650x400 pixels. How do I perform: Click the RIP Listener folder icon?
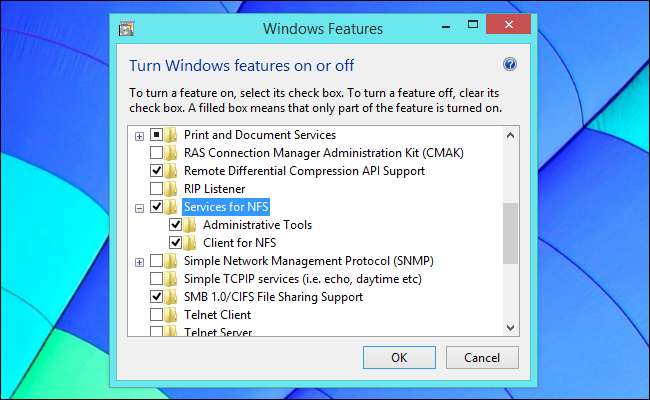coord(171,189)
